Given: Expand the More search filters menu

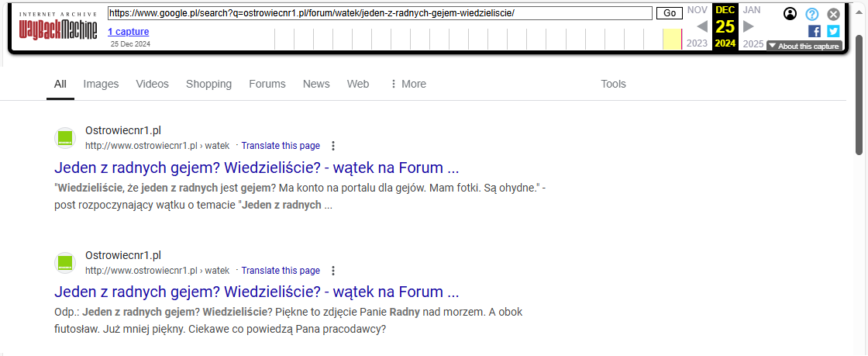Looking at the screenshot, I should point(408,84).
